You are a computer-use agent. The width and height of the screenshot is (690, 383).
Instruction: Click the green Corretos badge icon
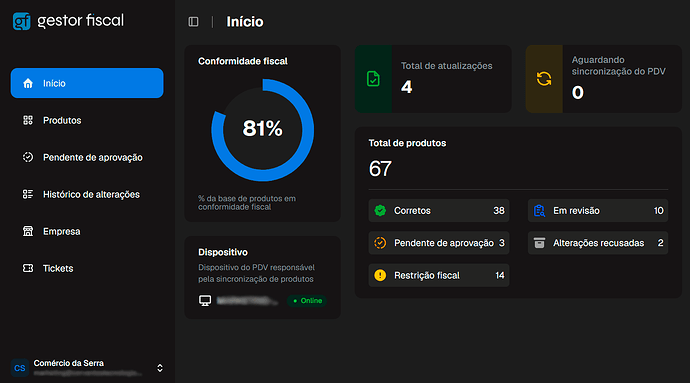click(x=380, y=210)
